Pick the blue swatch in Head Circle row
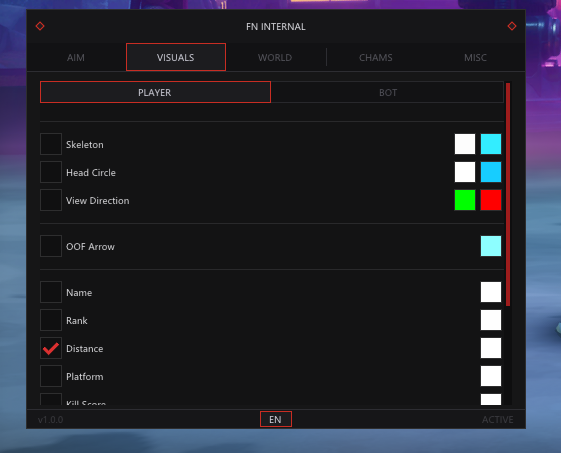The width and height of the screenshot is (561, 453). point(491,172)
